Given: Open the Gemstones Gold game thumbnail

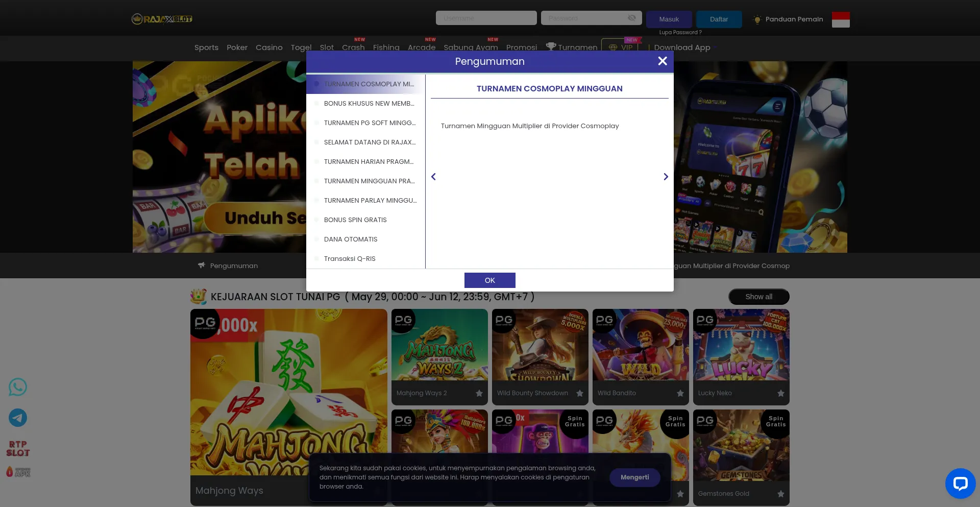Looking at the screenshot, I should [741, 445].
